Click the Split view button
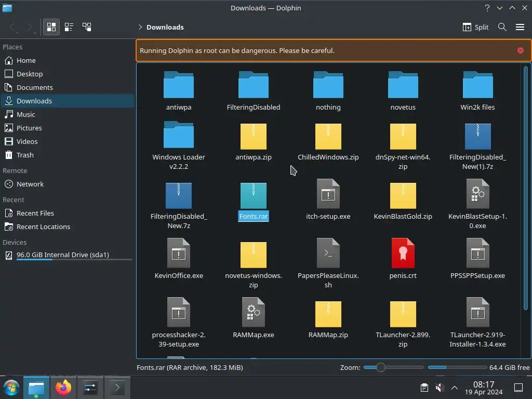The height and width of the screenshot is (399, 532). (476, 27)
